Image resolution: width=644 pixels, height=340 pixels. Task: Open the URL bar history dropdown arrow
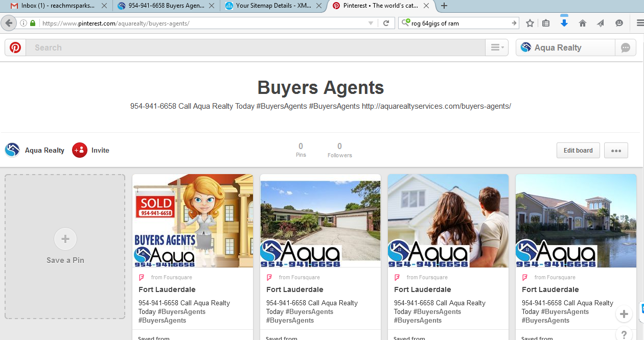click(x=371, y=23)
